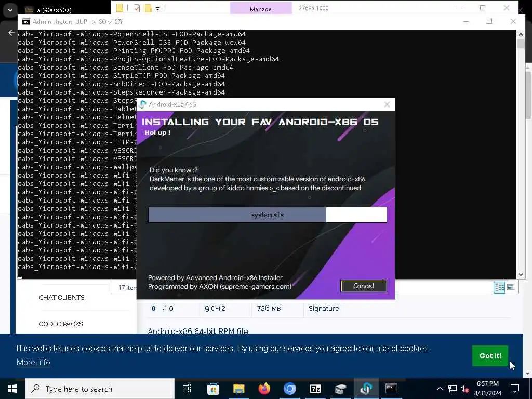
Task: Open Task View on the taskbar
Action: 187,389
